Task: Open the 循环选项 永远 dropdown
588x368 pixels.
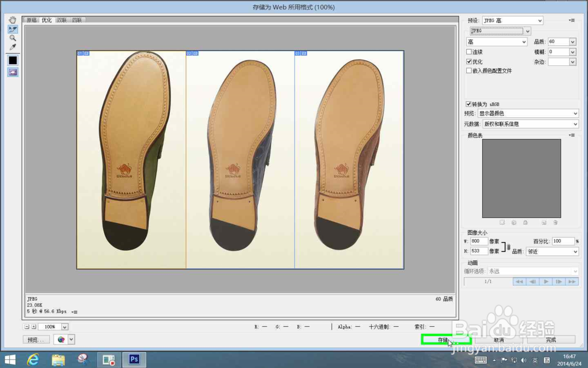Action: point(533,271)
